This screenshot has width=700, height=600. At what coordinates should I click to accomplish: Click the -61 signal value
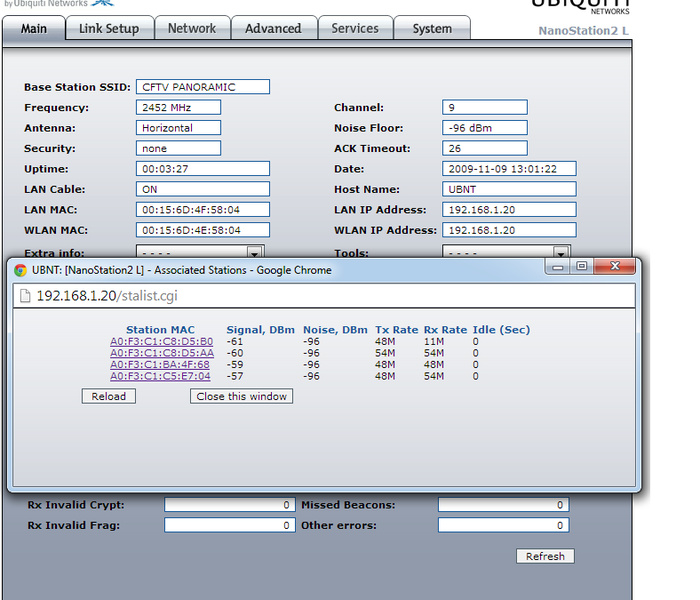(x=235, y=342)
